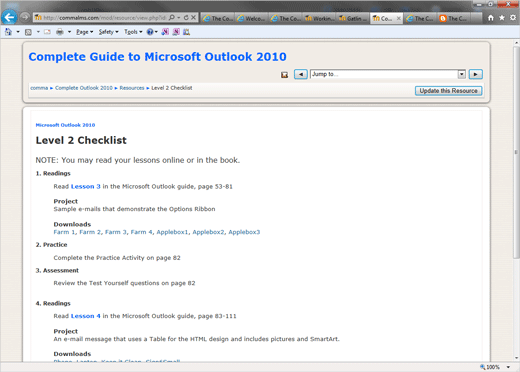520x372 pixels.
Task: Open the Lesson 4 link
Action: pos(86,316)
